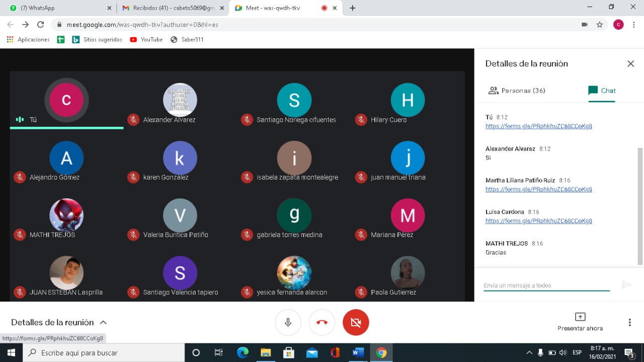Open Microsoft Word from the taskbar
This screenshot has height=362, width=644.
click(x=358, y=352)
